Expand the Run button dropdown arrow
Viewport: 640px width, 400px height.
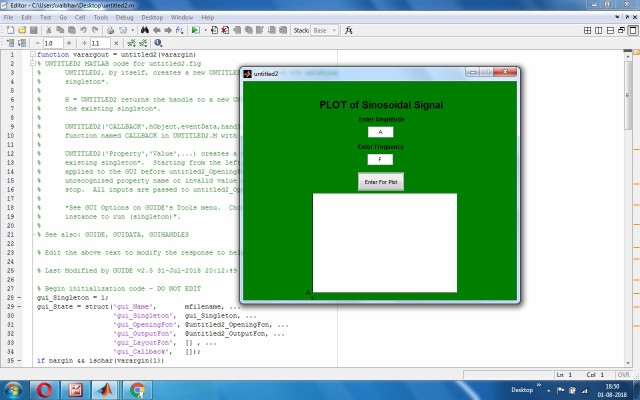click(x=206, y=31)
